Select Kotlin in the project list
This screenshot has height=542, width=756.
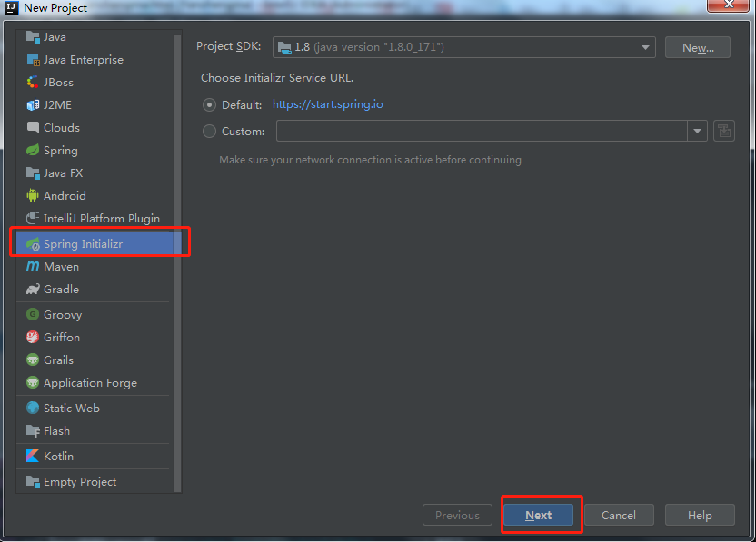pyautogui.click(x=94, y=457)
